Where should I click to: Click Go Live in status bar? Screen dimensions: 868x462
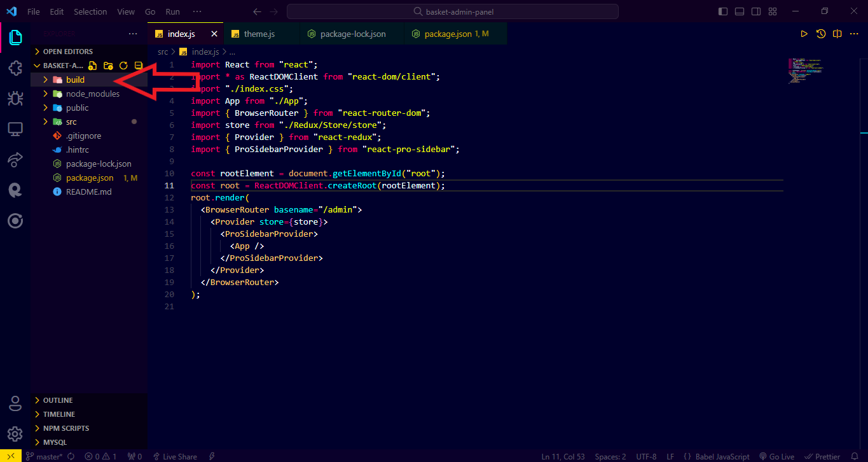point(777,456)
